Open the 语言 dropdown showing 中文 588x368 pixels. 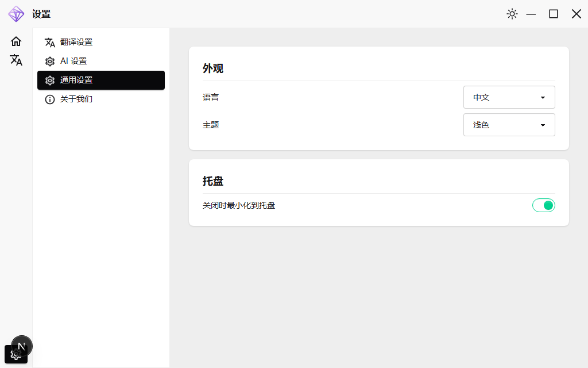pos(509,97)
